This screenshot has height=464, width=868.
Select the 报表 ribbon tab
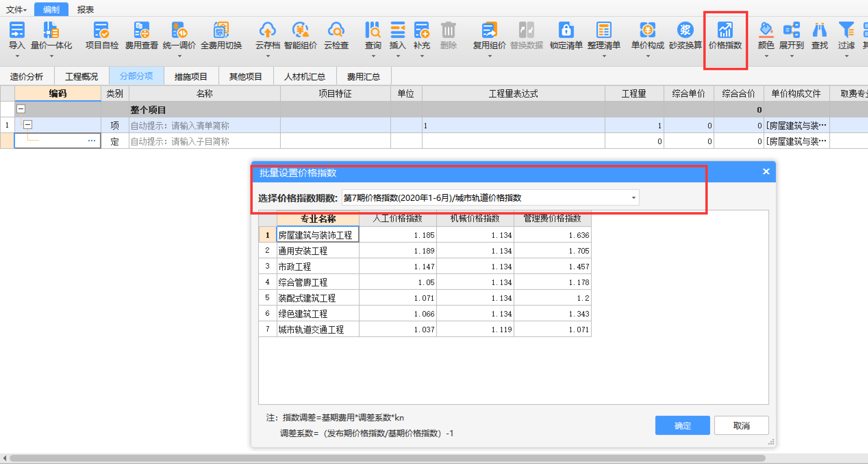click(85, 10)
